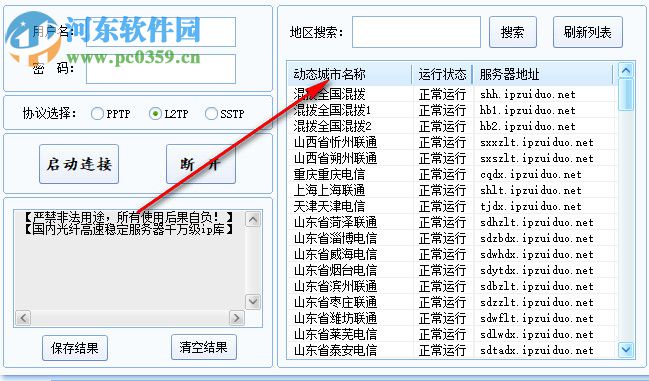649x381 pixels.
Task: Select the 山东省菏泽联通 row
Action: coord(451,222)
